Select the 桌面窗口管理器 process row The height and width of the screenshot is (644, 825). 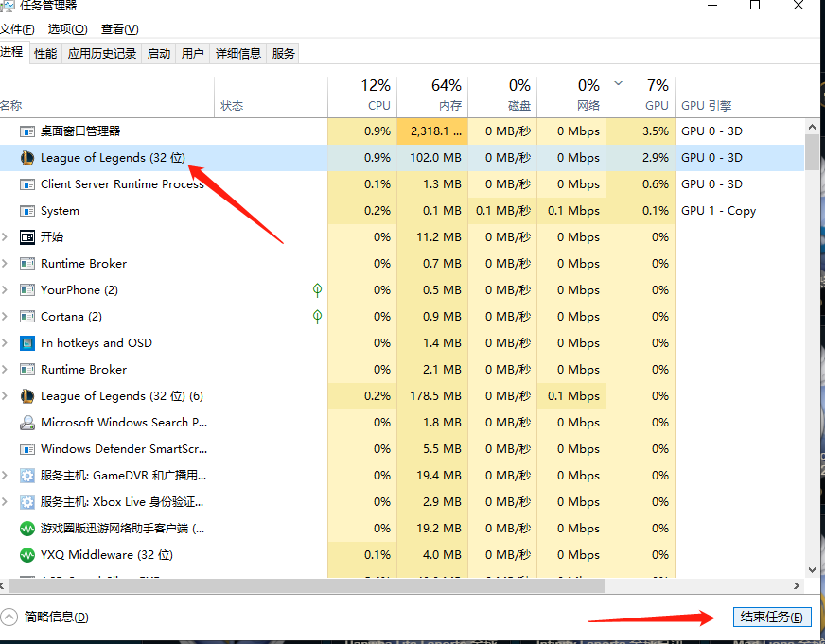[402, 131]
